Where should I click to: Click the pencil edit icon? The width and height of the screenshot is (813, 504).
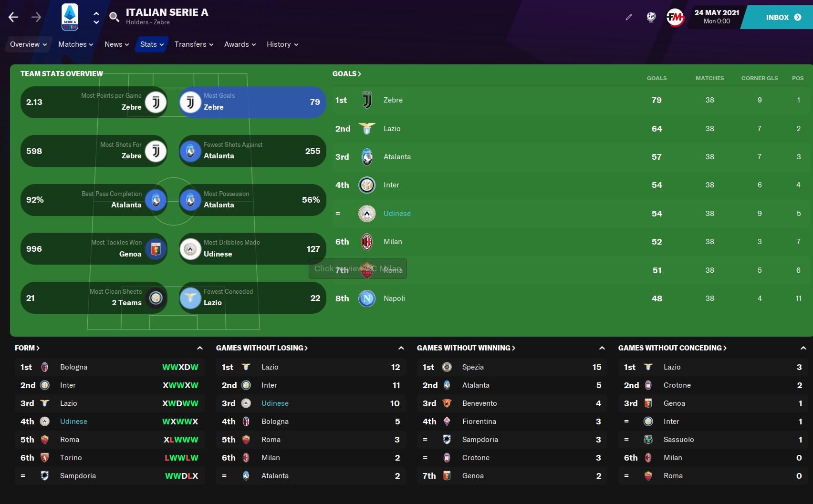point(629,18)
